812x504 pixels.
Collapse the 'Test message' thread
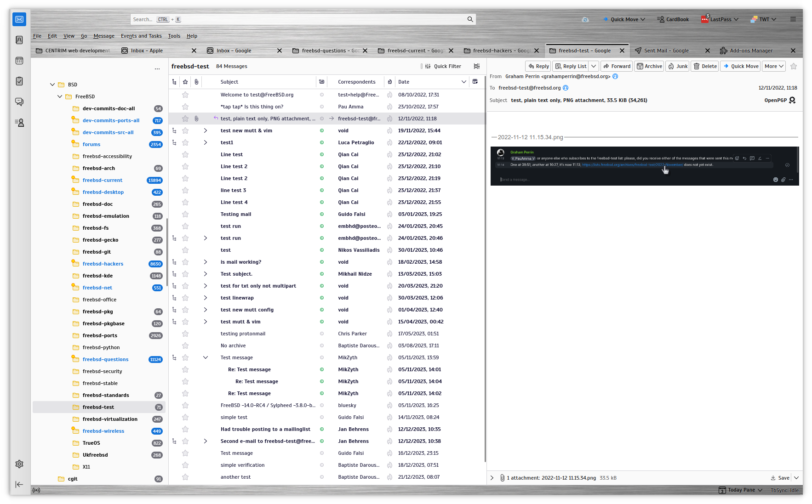tap(206, 357)
